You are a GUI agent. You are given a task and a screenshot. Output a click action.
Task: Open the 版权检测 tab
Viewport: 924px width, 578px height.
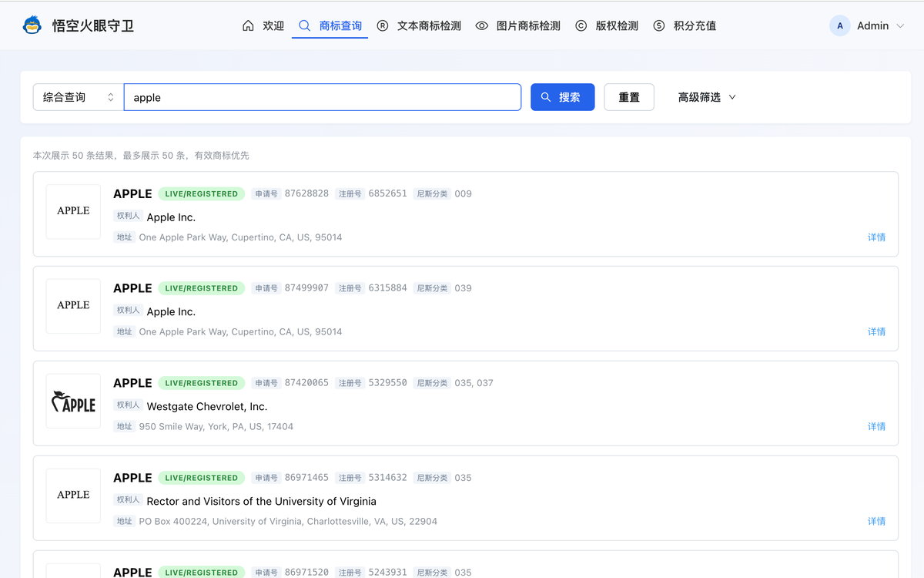(x=607, y=25)
